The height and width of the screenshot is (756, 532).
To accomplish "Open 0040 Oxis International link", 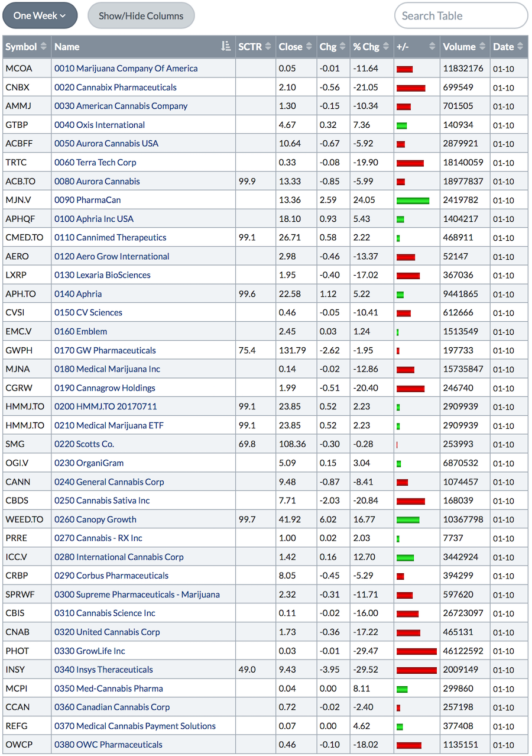I will (99, 125).
